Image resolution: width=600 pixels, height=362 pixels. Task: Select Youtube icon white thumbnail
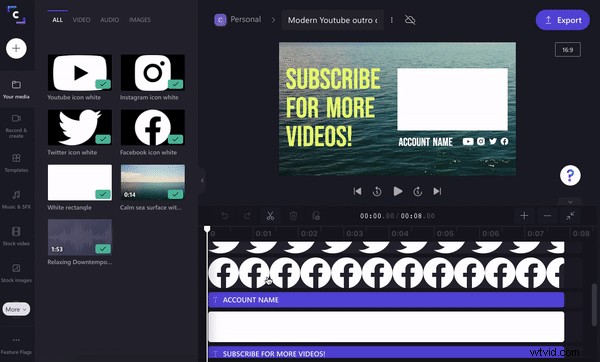(80, 72)
